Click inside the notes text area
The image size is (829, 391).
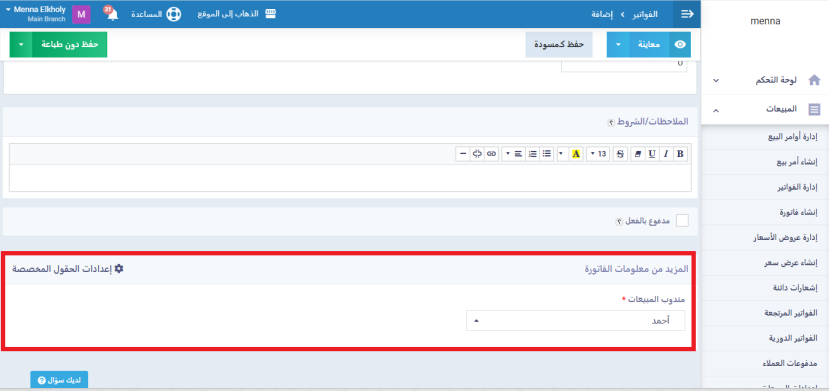(x=350, y=178)
